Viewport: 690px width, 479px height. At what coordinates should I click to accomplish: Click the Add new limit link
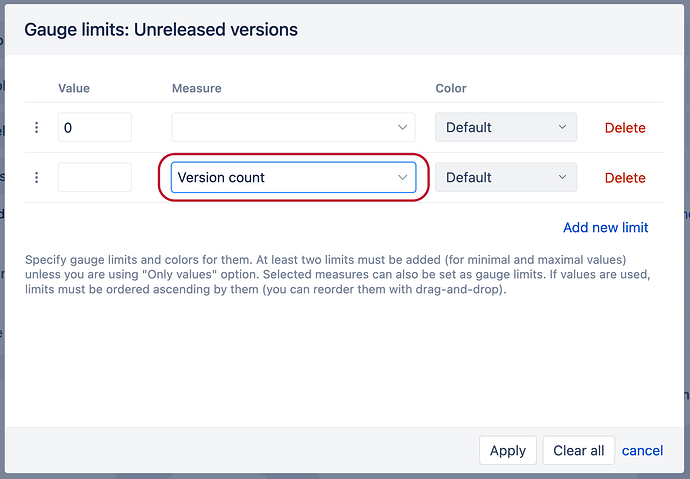click(606, 228)
